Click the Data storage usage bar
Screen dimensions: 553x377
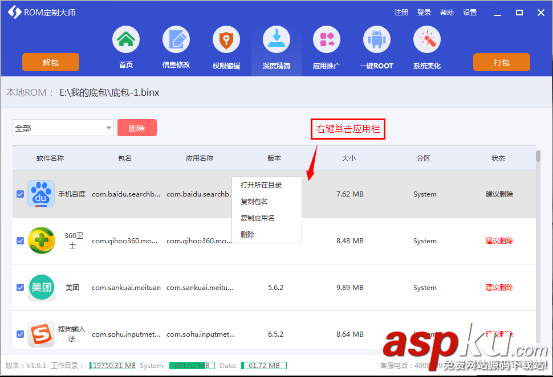264,366
